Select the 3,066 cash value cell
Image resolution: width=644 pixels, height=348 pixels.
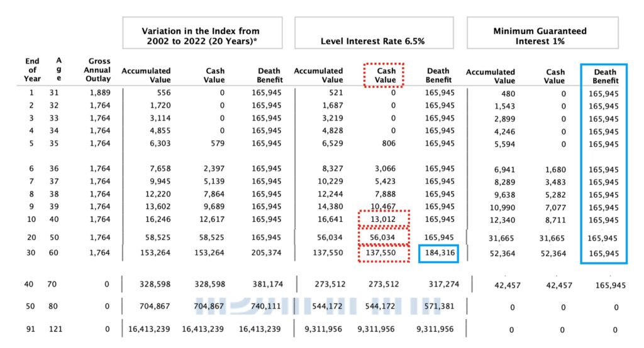[x=384, y=169]
